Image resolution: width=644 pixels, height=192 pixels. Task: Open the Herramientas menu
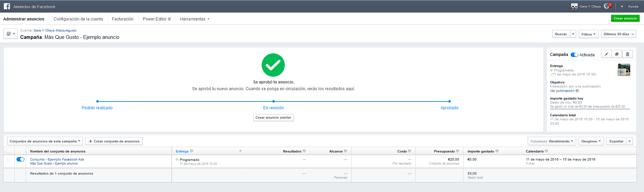tap(194, 19)
